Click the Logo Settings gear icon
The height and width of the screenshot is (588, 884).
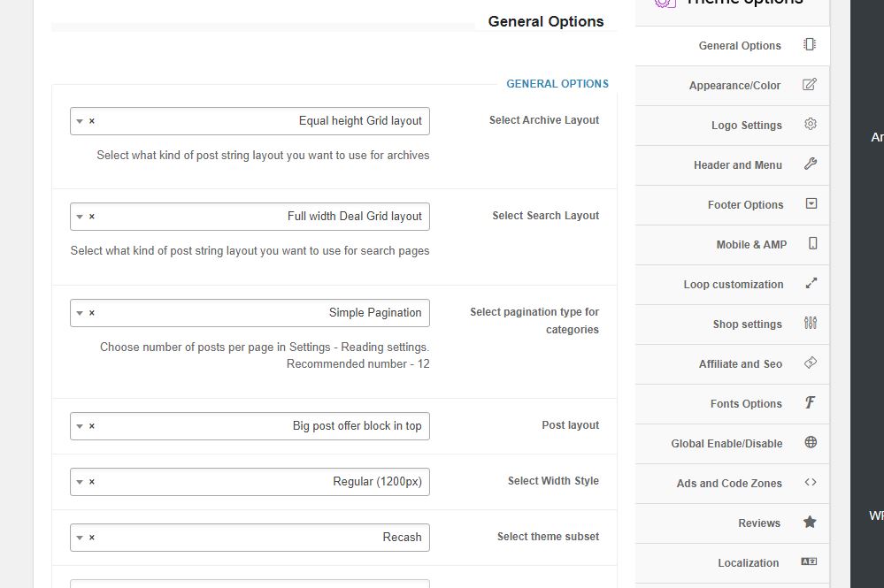(x=811, y=124)
